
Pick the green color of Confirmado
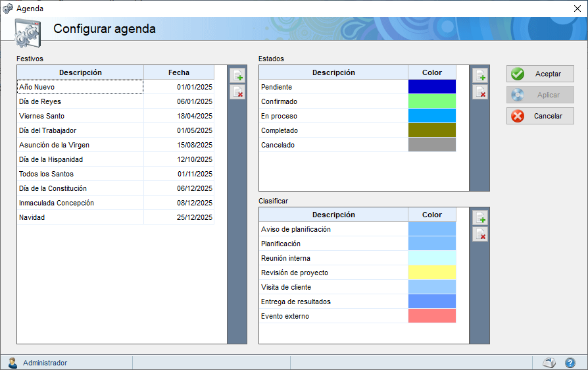[432, 101]
